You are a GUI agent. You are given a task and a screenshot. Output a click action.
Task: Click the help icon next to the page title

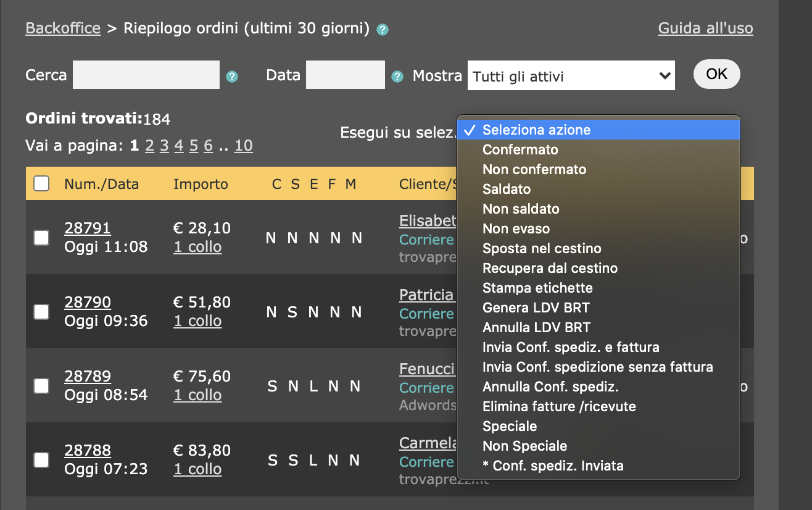click(x=382, y=29)
